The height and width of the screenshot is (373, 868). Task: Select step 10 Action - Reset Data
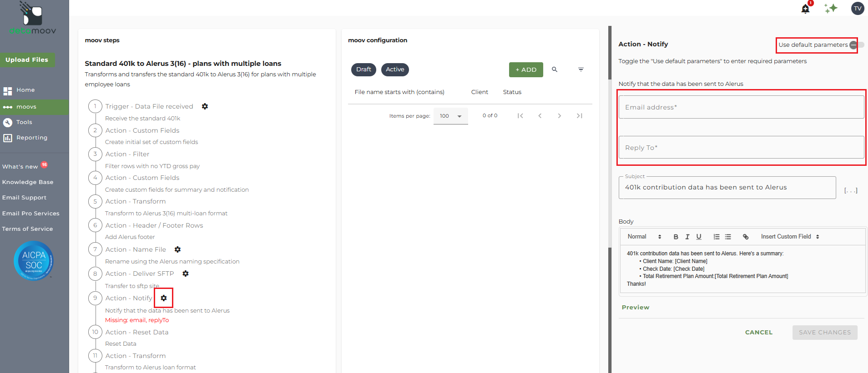tap(137, 332)
